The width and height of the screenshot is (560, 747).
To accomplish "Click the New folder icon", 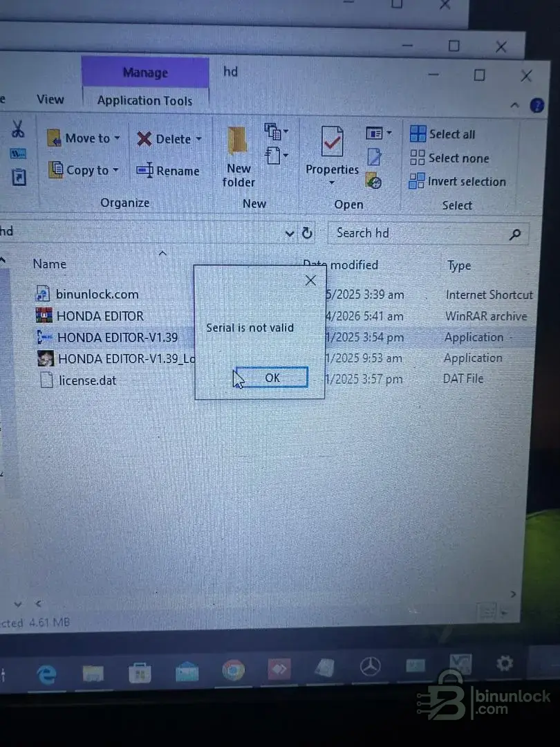I will coord(239,140).
